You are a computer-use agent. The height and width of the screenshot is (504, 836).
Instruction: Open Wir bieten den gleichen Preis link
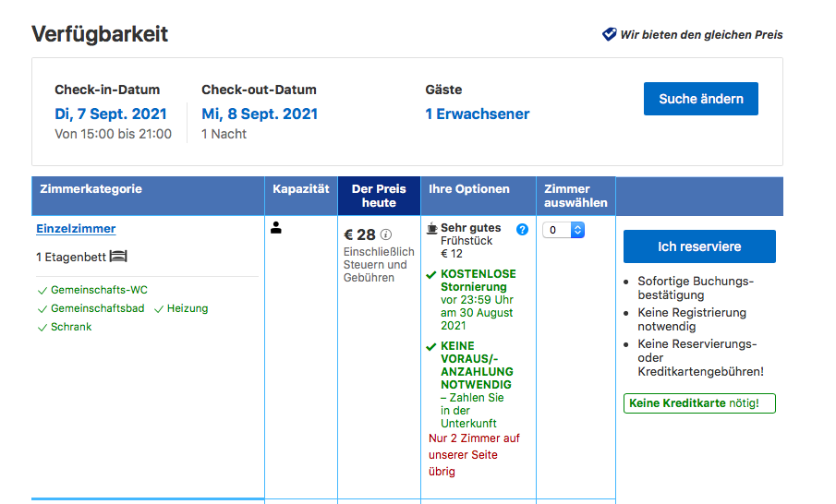701,35
